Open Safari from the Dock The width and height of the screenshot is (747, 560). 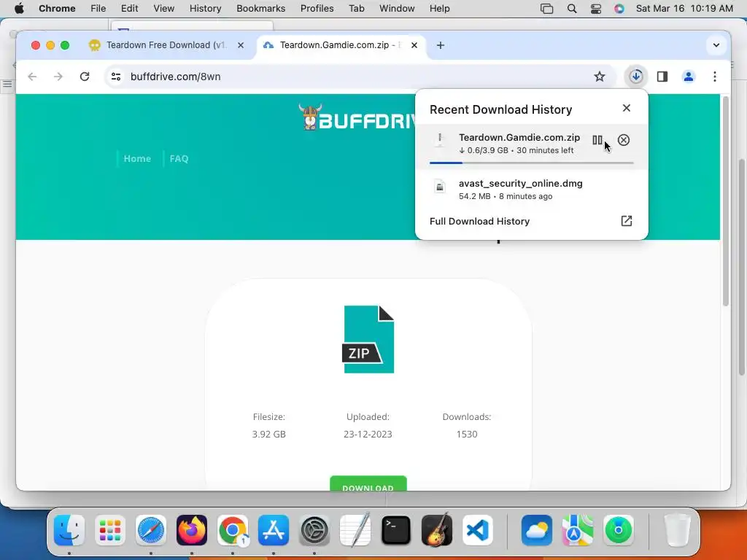click(x=151, y=530)
